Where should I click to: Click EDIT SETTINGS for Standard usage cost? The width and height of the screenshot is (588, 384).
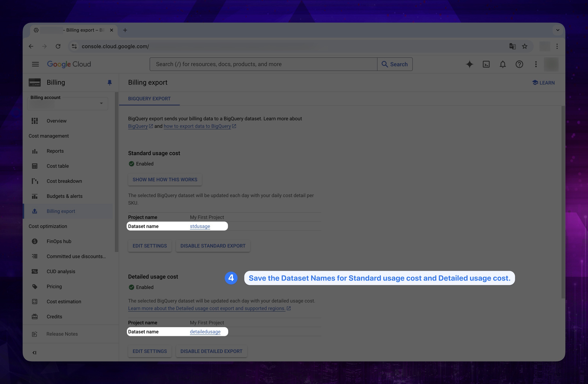pos(149,246)
